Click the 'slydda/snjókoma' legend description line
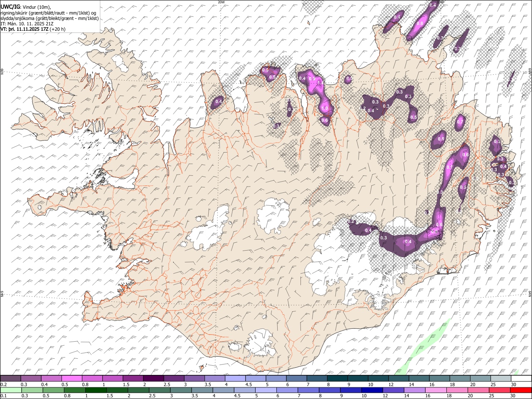Screen dimensions: 532x399 pyautogui.click(x=49, y=18)
